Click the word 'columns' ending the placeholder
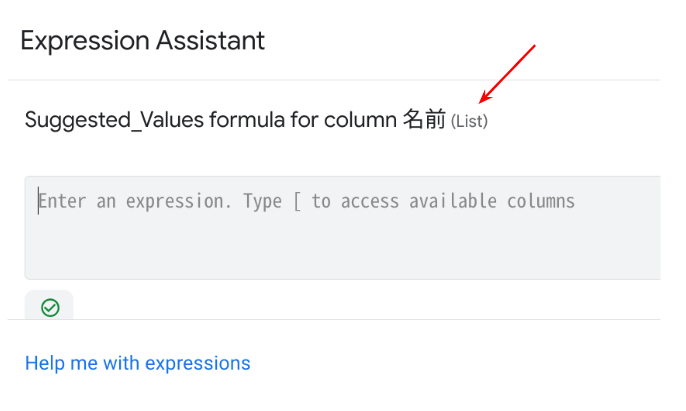 pyautogui.click(x=541, y=201)
